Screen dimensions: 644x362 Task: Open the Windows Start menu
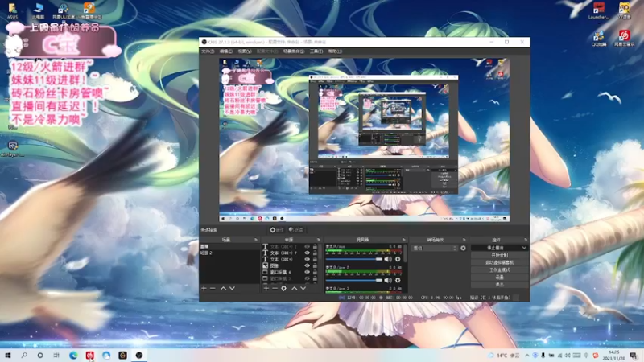(x=8, y=356)
